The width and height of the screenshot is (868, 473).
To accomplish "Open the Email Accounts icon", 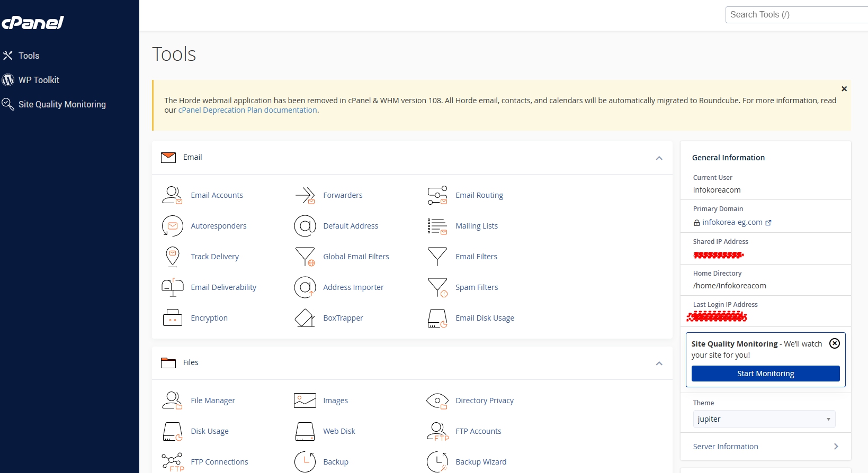I will 172,195.
